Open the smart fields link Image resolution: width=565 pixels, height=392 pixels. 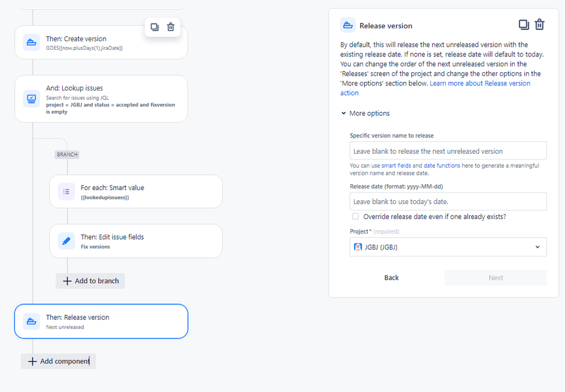pos(396,166)
